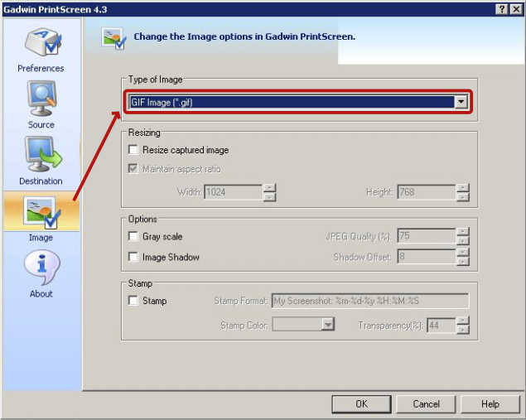Decrease Width using the down spinner
Screen dimensions: 526x420
point(270,196)
